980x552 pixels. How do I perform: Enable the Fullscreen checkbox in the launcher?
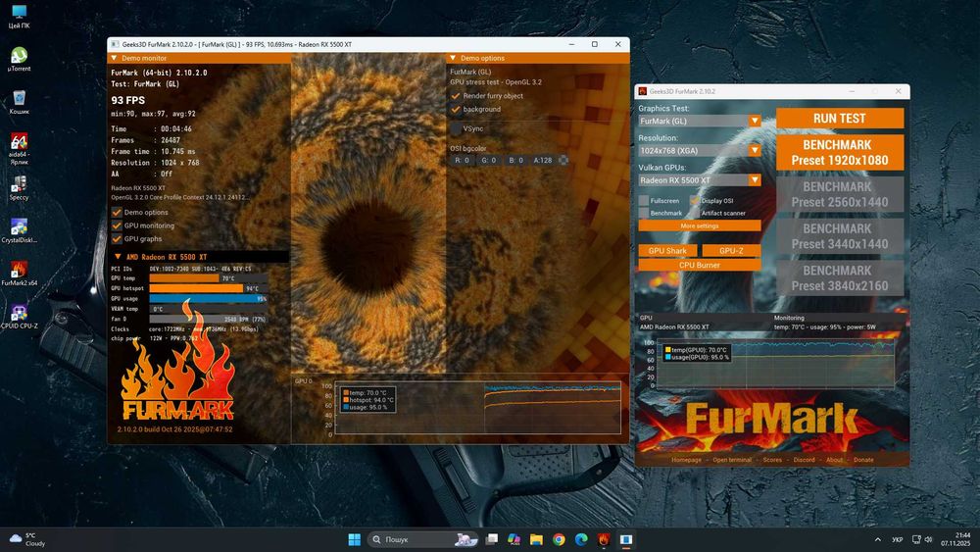point(643,201)
